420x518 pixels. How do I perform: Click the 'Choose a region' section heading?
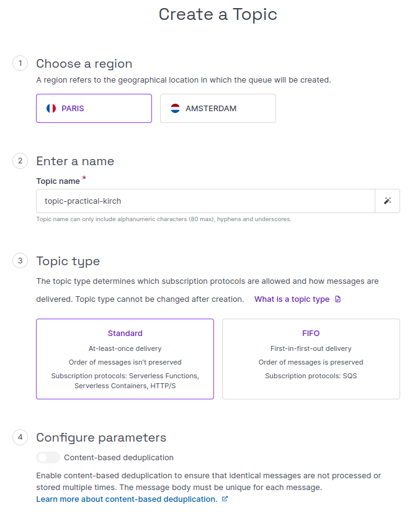click(x=84, y=63)
